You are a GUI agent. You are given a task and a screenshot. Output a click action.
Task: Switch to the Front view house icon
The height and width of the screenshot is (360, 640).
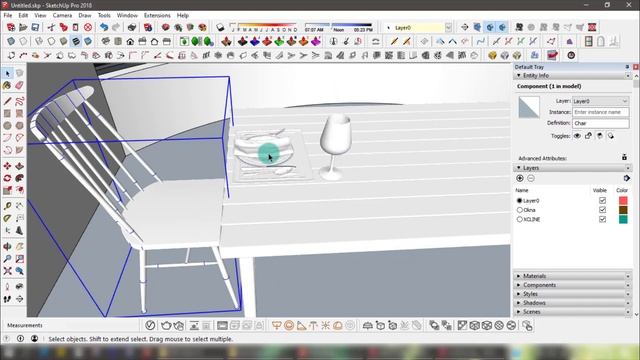130,41
